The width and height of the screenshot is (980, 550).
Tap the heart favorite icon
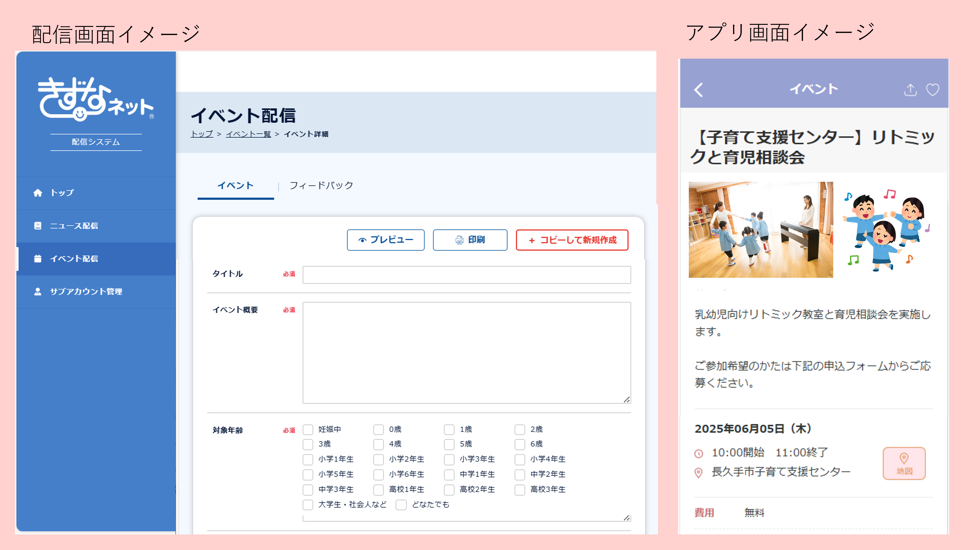[x=932, y=90]
